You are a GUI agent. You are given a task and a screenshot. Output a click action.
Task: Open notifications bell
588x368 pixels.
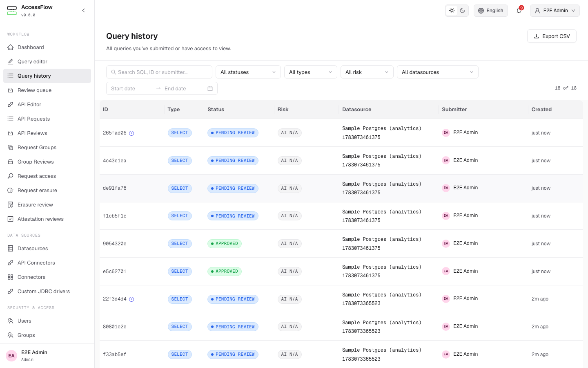point(519,11)
